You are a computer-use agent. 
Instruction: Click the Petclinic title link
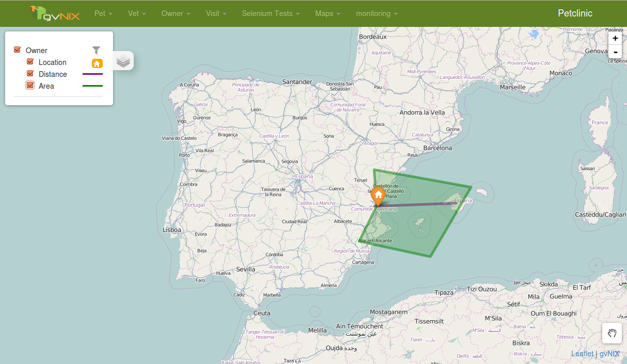(x=575, y=13)
